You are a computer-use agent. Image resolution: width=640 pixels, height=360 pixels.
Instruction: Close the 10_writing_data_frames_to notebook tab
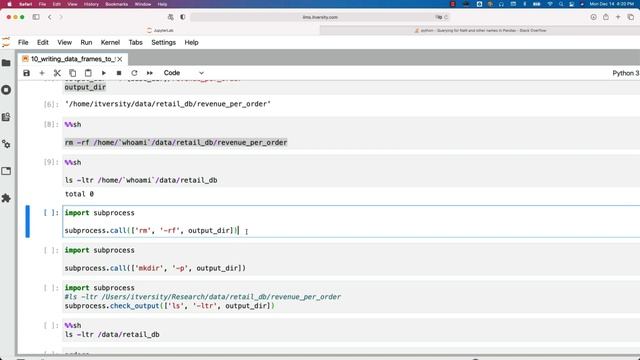pos(120,59)
